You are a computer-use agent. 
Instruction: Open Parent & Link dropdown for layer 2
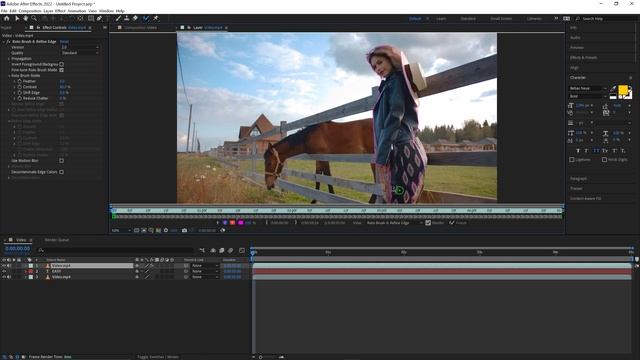click(x=205, y=271)
